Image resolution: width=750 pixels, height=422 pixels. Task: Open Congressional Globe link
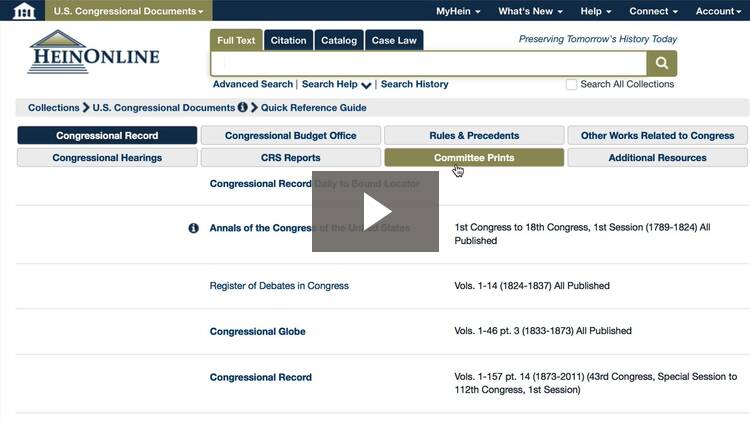[x=257, y=332]
